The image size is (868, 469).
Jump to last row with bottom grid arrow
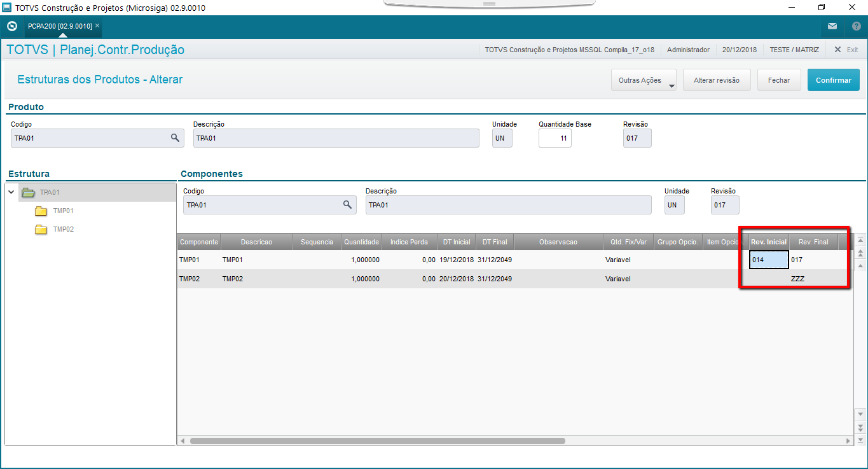point(861,440)
